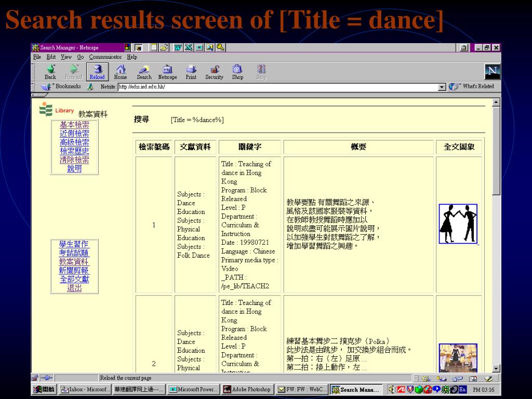Click the 新聞剪報 link
Viewport: 532px width, 399px height.
(x=74, y=271)
